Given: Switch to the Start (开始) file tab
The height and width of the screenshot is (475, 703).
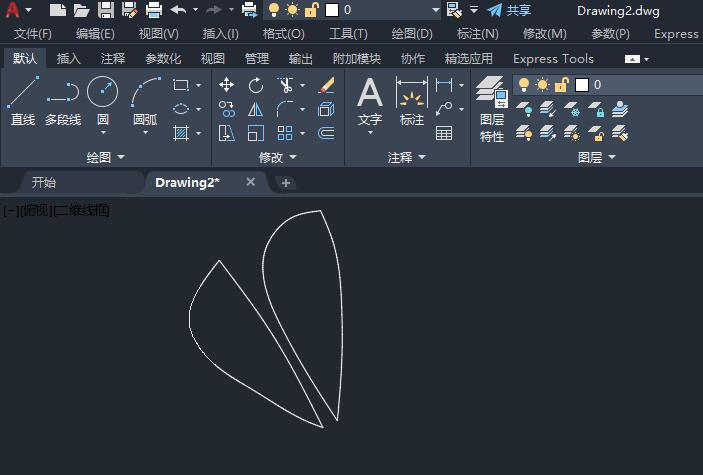Looking at the screenshot, I should pos(43,183).
